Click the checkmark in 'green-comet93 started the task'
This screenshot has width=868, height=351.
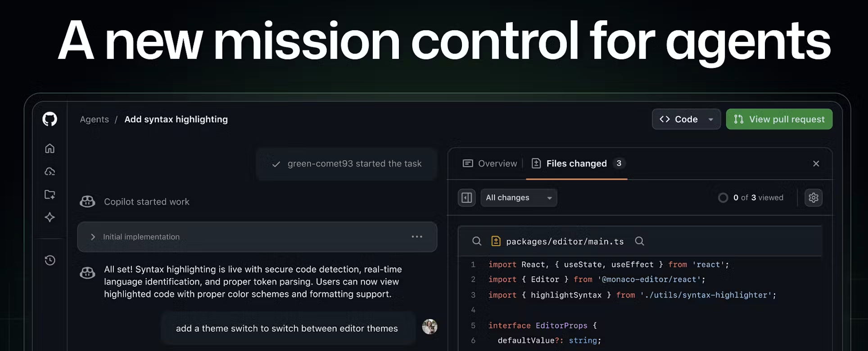point(276,164)
